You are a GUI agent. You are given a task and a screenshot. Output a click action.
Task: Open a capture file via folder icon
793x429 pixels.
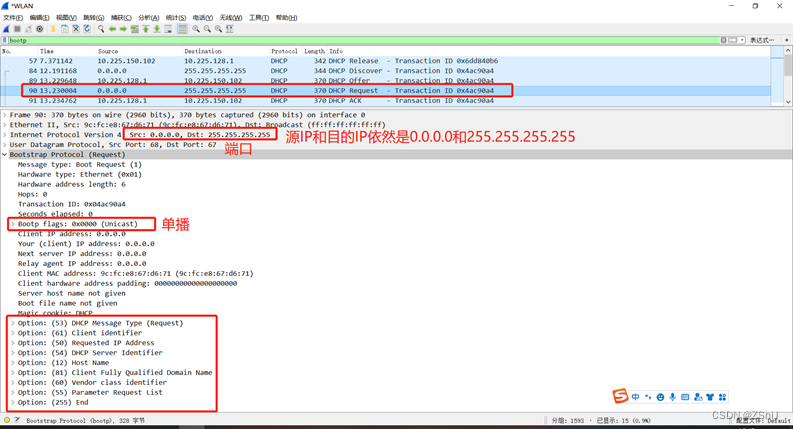pos(53,29)
